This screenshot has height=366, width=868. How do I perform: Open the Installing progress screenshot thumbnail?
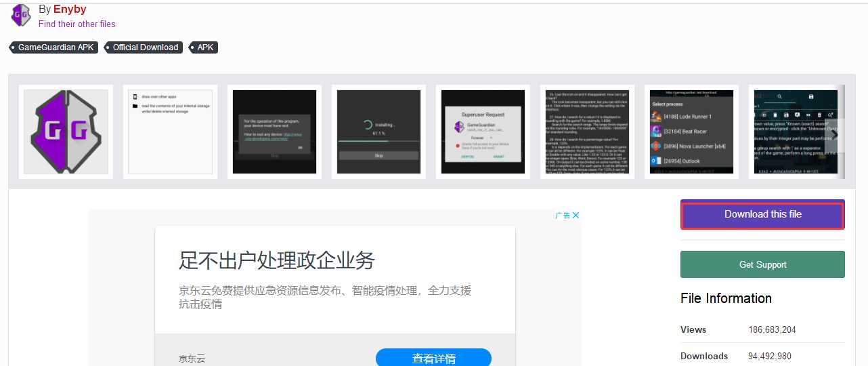point(378,131)
